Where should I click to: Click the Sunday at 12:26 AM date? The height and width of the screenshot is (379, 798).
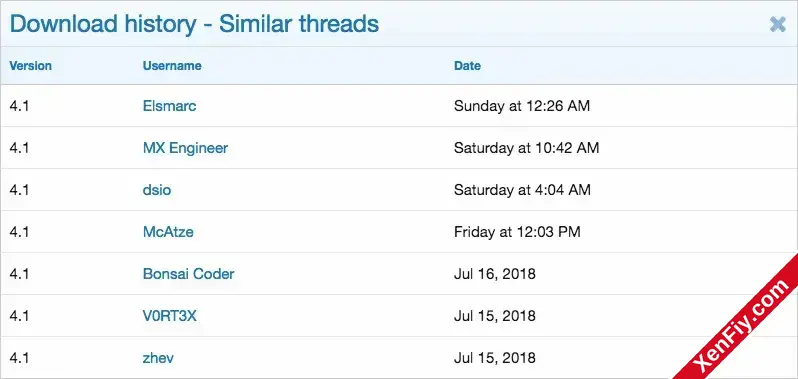(522, 106)
